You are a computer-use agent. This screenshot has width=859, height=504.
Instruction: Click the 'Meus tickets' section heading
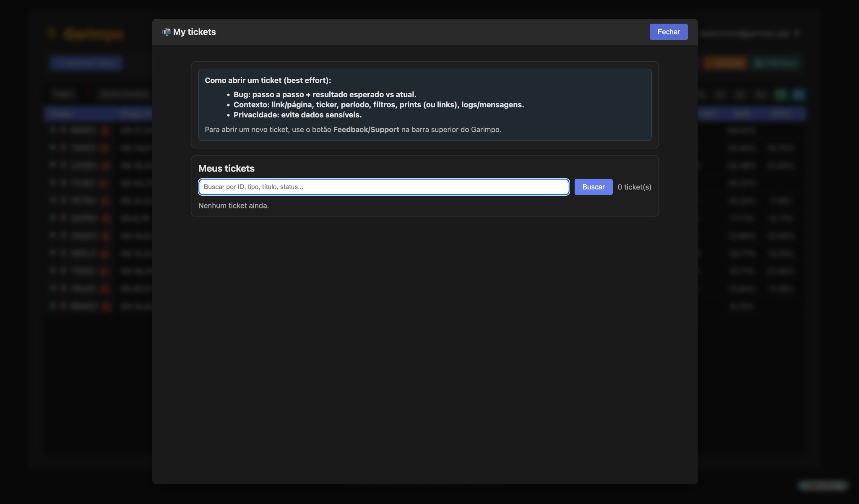(226, 169)
